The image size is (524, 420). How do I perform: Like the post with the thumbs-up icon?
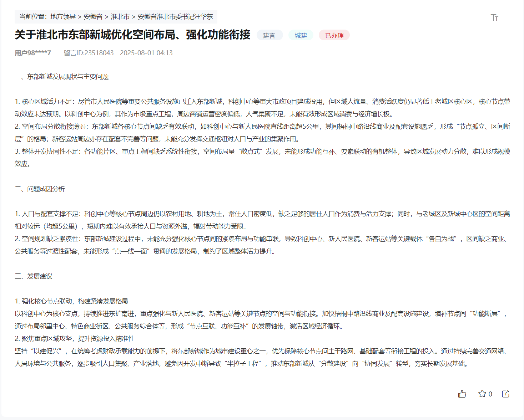[462, 394]
